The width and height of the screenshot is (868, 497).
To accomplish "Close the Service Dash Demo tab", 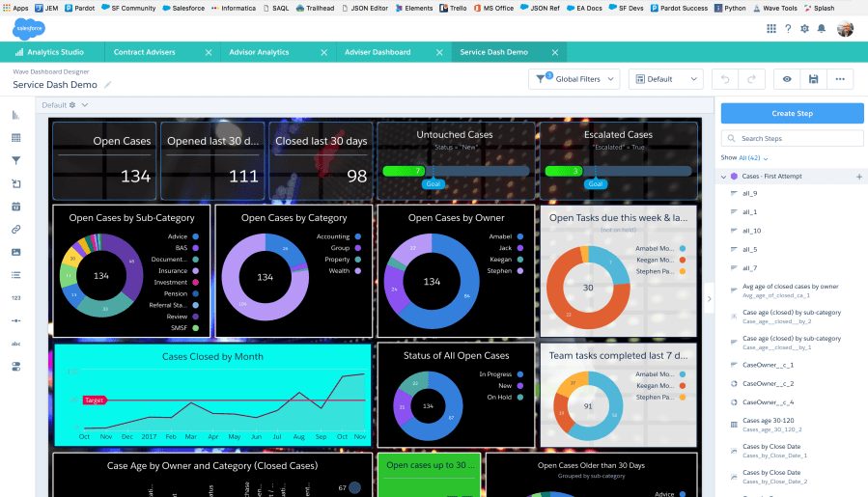I will pos(554,52).
